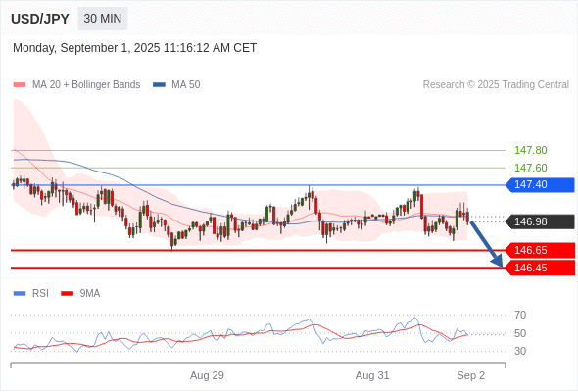578x392 pixels.
Task: Click the blue RSI legend swatch
Action: (20, 294)
